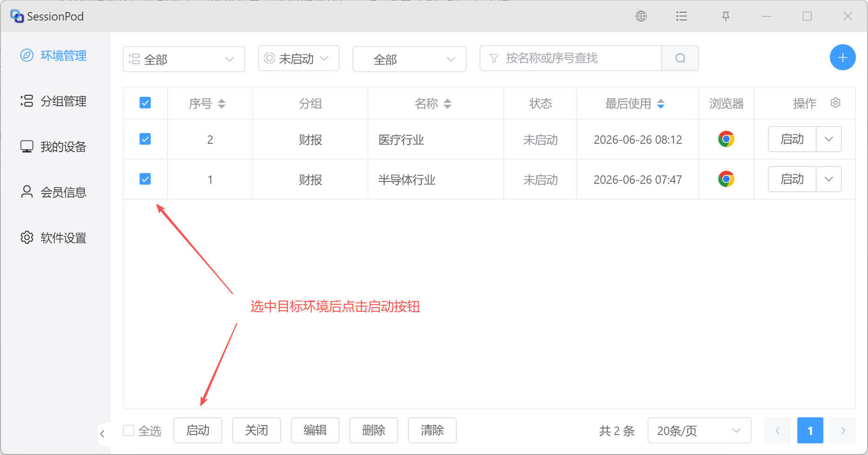Click 启动 button in 医疗行业 row
Viewport: 868px width, 455px height.
tap(792, 139)
